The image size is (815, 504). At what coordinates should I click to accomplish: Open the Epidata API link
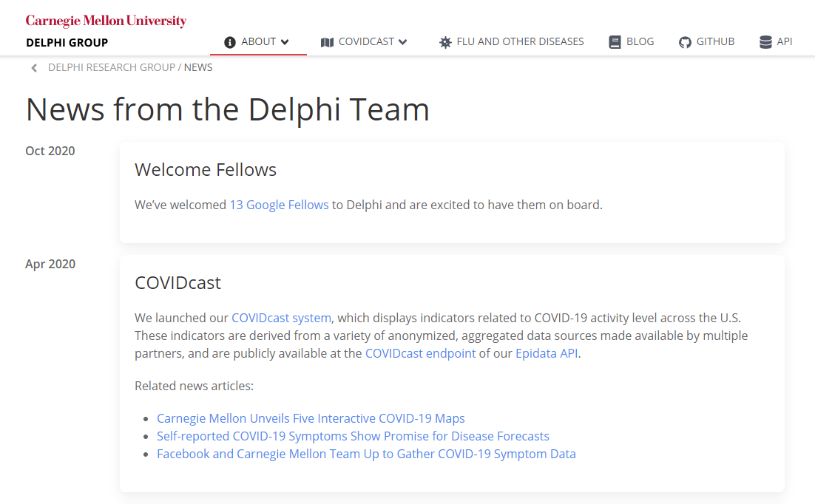547,353
